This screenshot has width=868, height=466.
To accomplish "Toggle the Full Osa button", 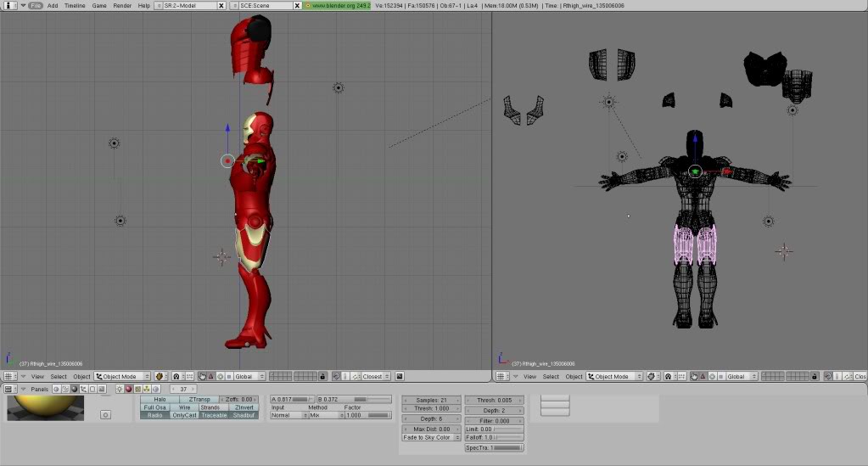I will point(155,407).
